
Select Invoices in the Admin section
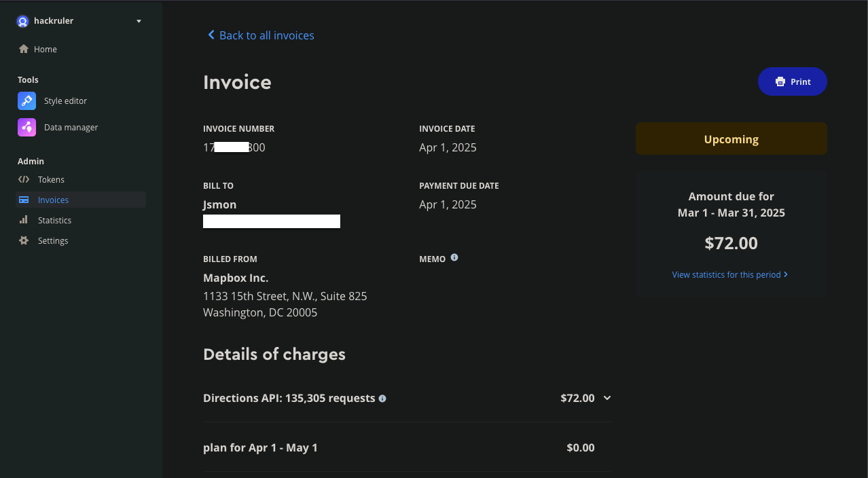[54, 200]
